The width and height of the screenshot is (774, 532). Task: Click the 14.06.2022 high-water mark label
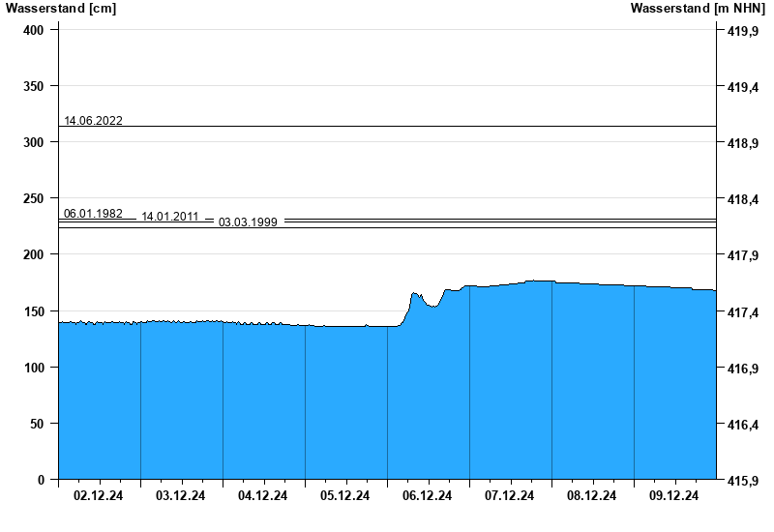click(93, 121)
